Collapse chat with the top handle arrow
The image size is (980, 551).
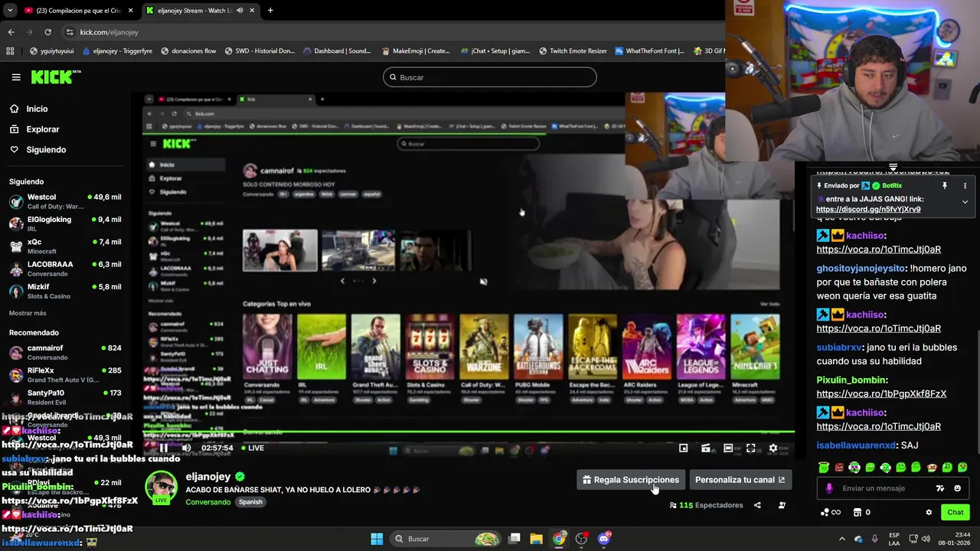pos(893,167)
